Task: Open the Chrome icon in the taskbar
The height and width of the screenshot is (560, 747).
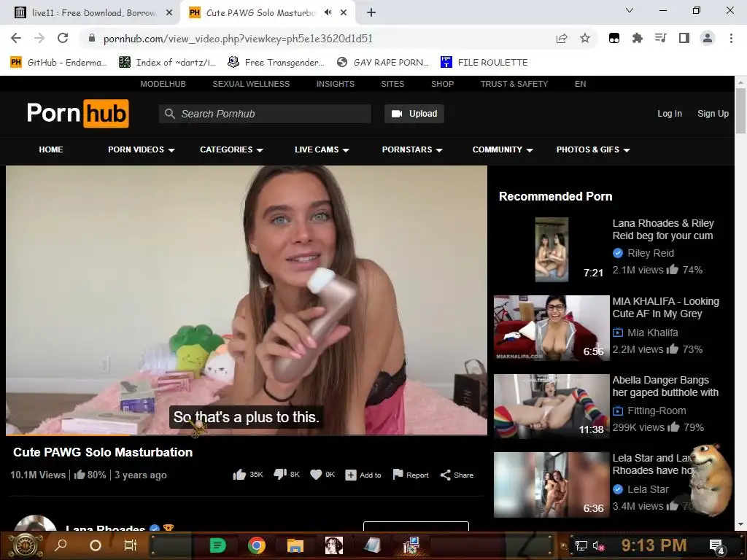Action: pos(256,545)
